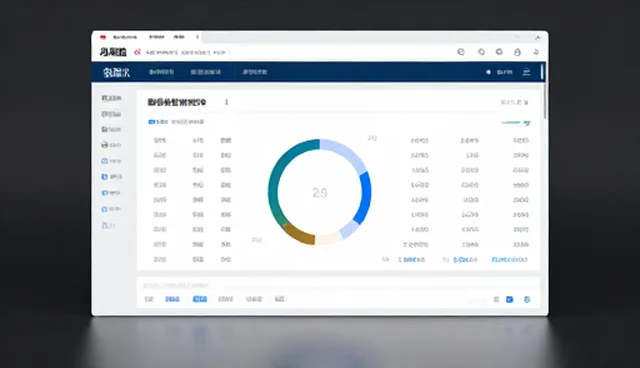Select the last navy bar menu item before the white dot
This screenshot has width=640, height=368.
[255, 72]
